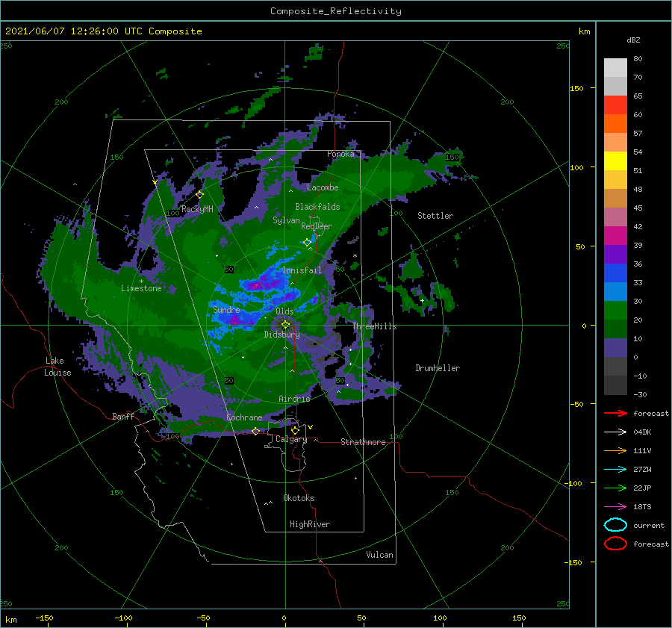The width and height of the screenshot is (672, 628).
Task: Click the Banff label
Action: click(x=123, y=417)
